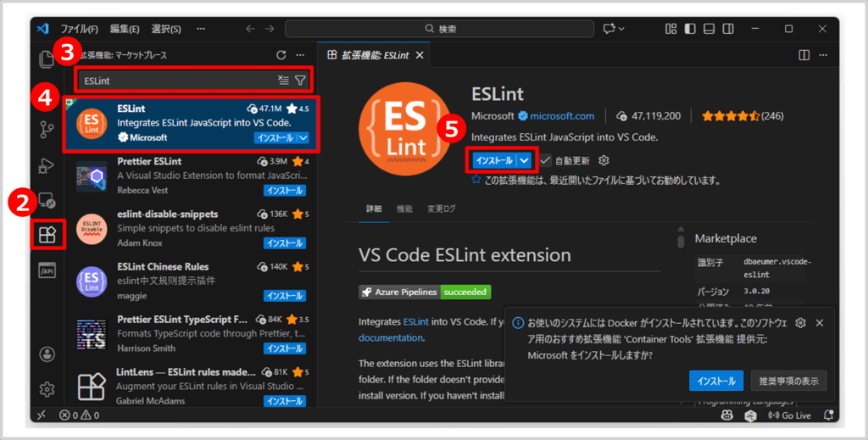Screen dimensions: 868x440
Task: Close the ESLint extension tab
Action: [420, 55]
